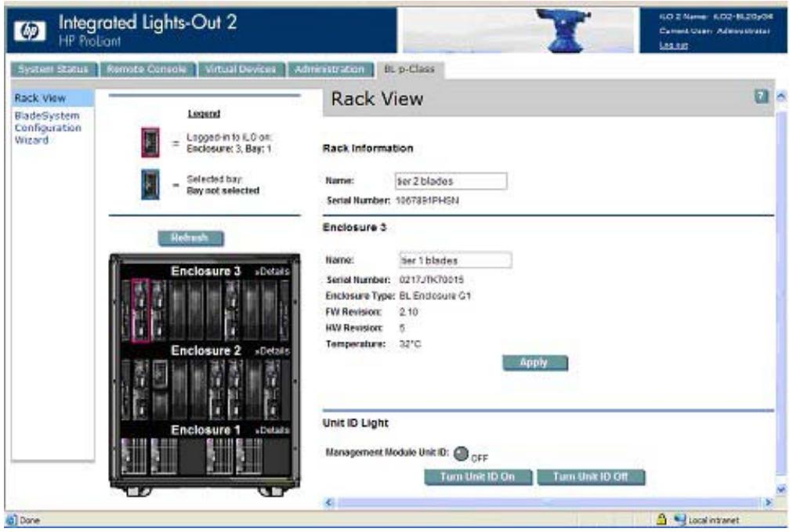Viewport: 793px width, 532px height.
Task: Click the logged-in bay legend icon
Action: click(150, 143)
